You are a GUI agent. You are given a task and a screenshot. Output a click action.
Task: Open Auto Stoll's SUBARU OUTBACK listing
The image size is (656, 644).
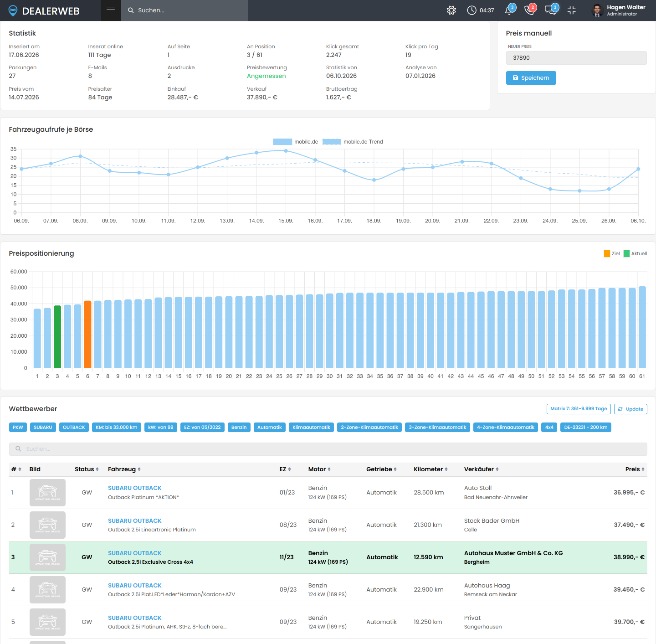click(x=135, y=488)
